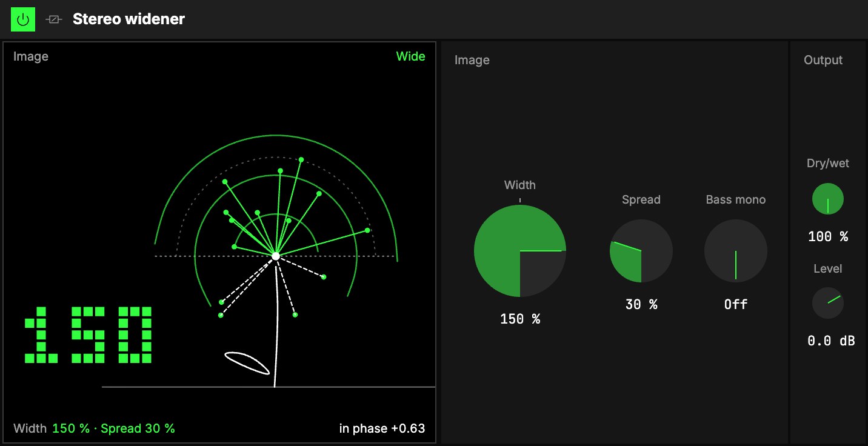Click the Image label in the visualizer
Screen dimensions: 868x446
coord(31,56)
